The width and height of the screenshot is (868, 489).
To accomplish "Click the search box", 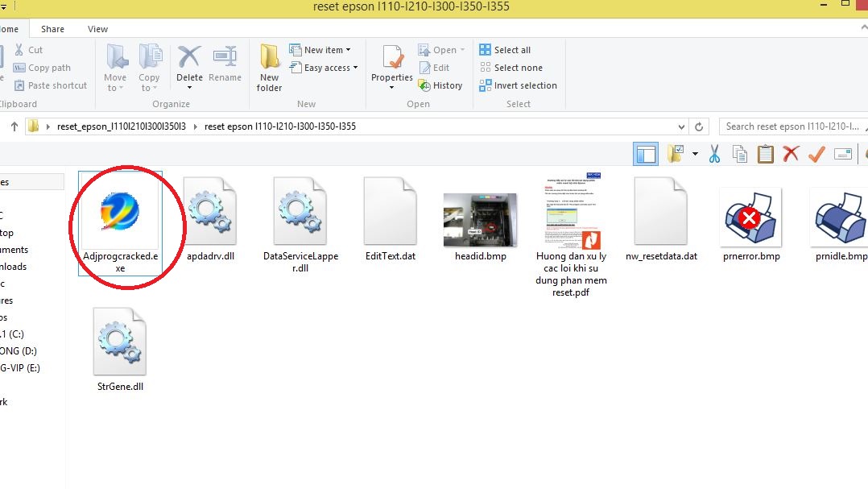I will click(793, 126).
